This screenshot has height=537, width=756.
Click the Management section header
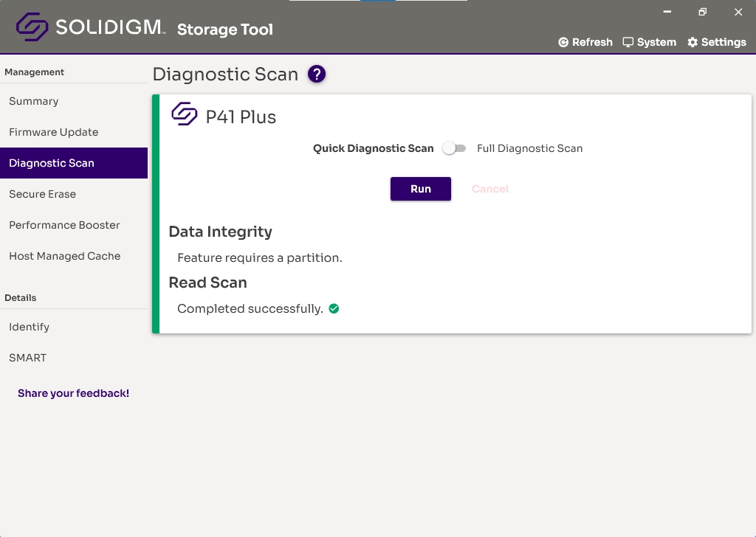34,72
